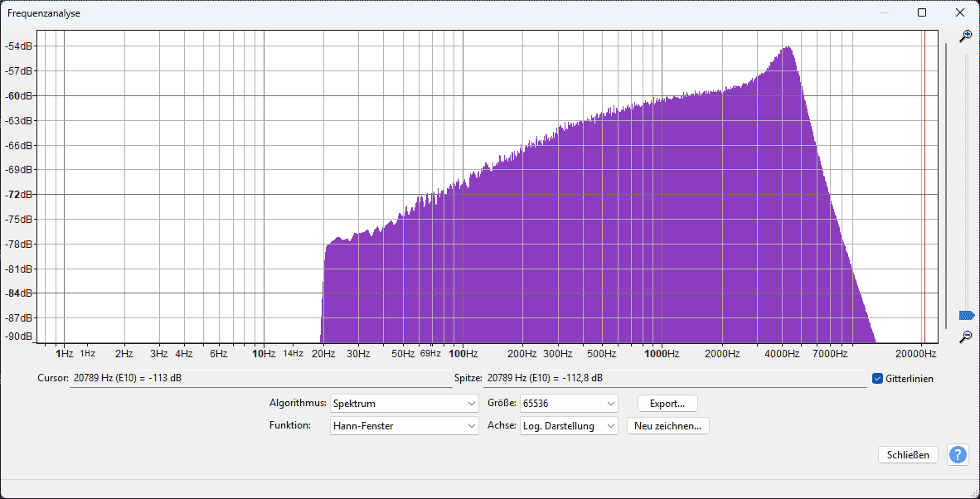
Task: Click the -60dB axis label
Action: point(19,95)
